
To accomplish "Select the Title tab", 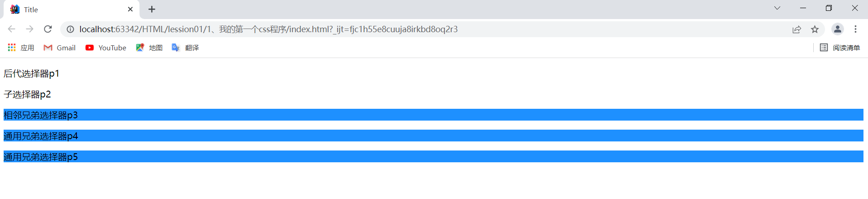I will pyautogui.click(x=68, y=10).
